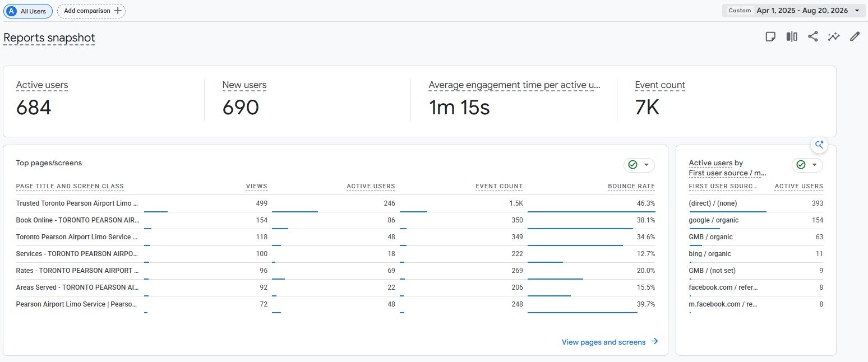The image size is (868, 362).
Task: Click Areas Served page row title
Action: point(77,287)
